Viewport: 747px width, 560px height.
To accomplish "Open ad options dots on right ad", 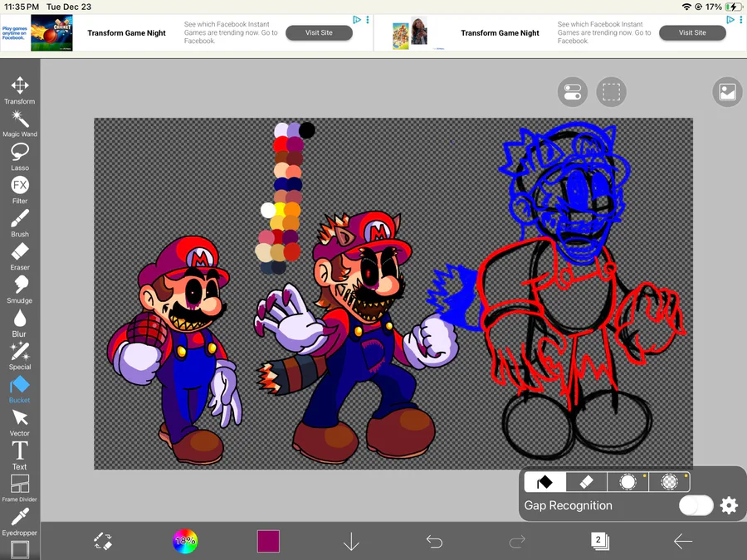I will point(741,20).
